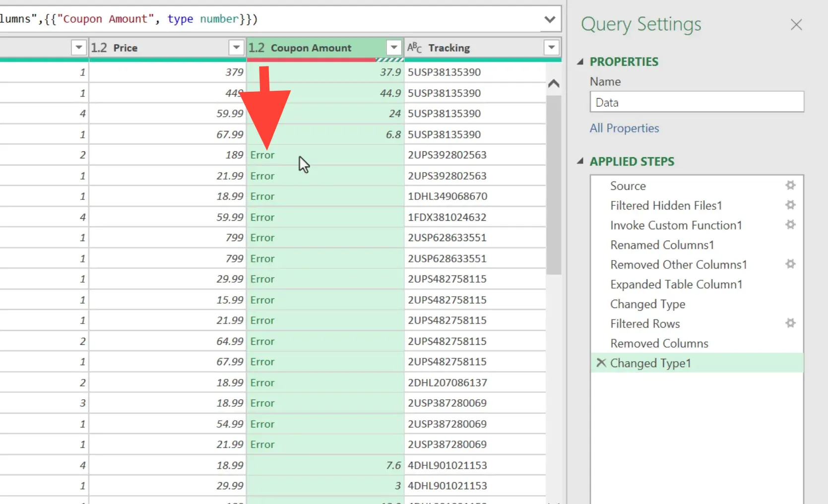Click data type icon of Coupon Amount column
The height and width of the screenshot is (504, 828).
tap(256, 48)
